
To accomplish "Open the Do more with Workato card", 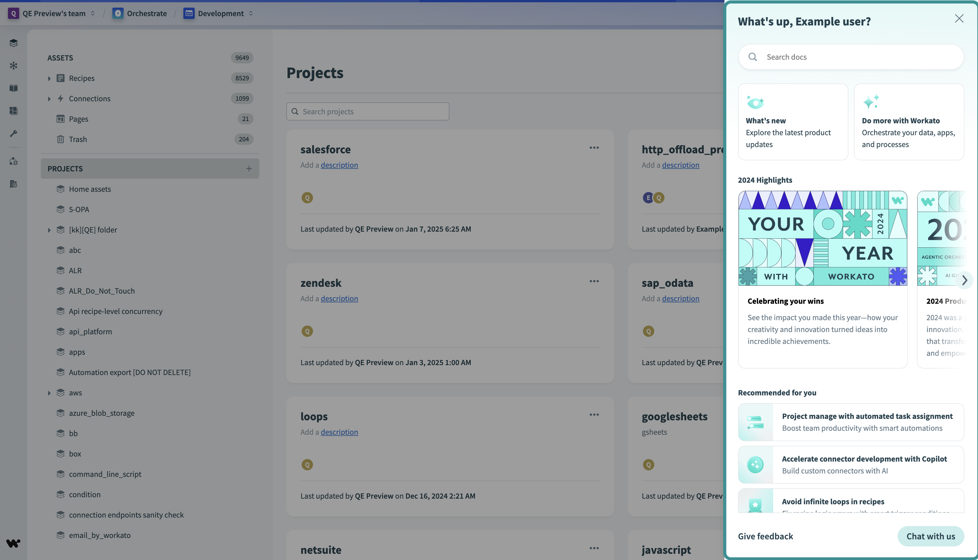I will click(x=909, y=122).
